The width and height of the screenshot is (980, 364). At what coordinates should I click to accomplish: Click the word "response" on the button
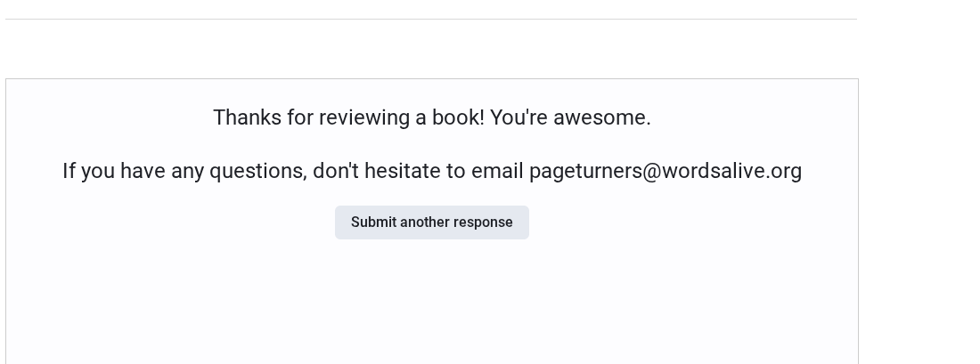pos(483,222)
